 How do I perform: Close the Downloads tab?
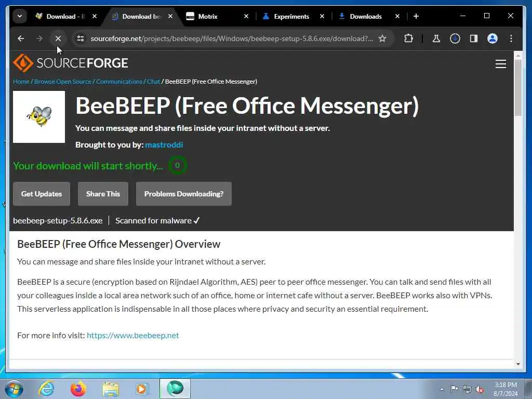click(x=397, y=16)
